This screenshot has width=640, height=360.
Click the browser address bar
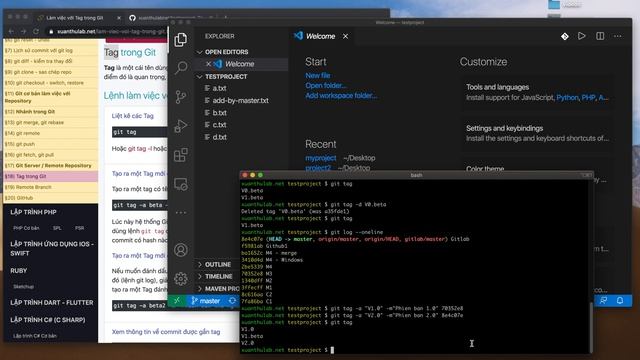click(x=107, y=31)
